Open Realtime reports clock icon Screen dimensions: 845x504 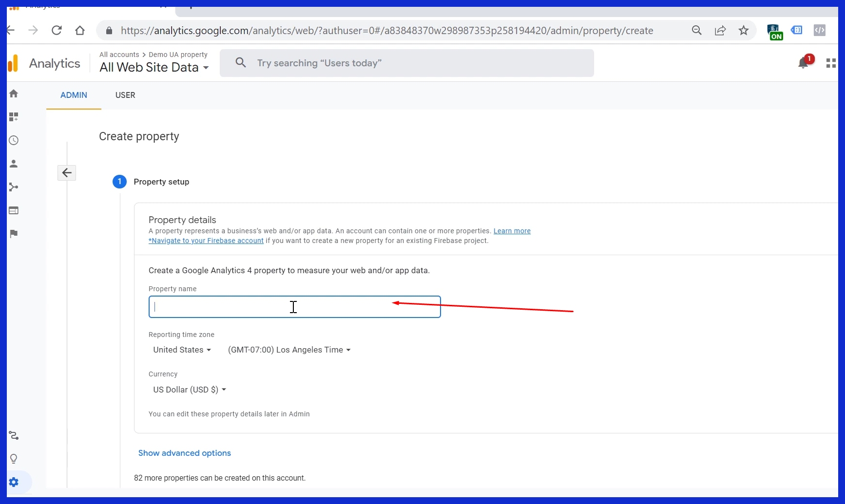coord(14,140)
